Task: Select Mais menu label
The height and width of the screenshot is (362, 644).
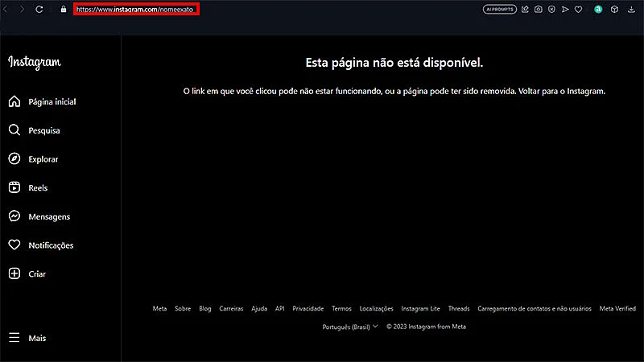Action: tap(37, 338)
